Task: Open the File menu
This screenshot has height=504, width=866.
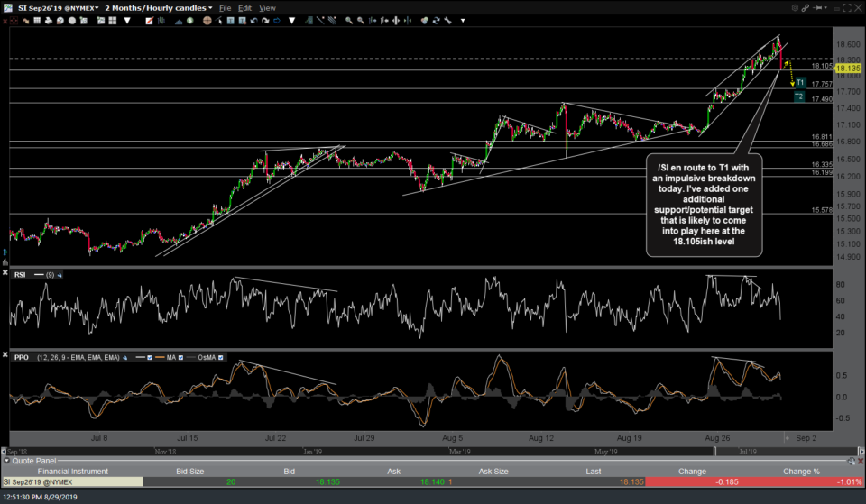Action: (x=225, y=8)
